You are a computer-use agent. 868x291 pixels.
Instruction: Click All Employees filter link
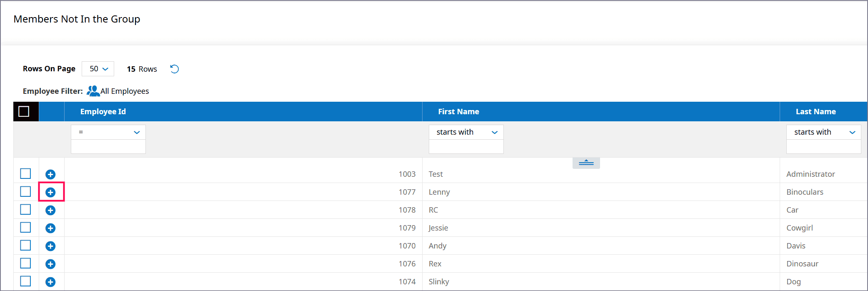[125, 91]
